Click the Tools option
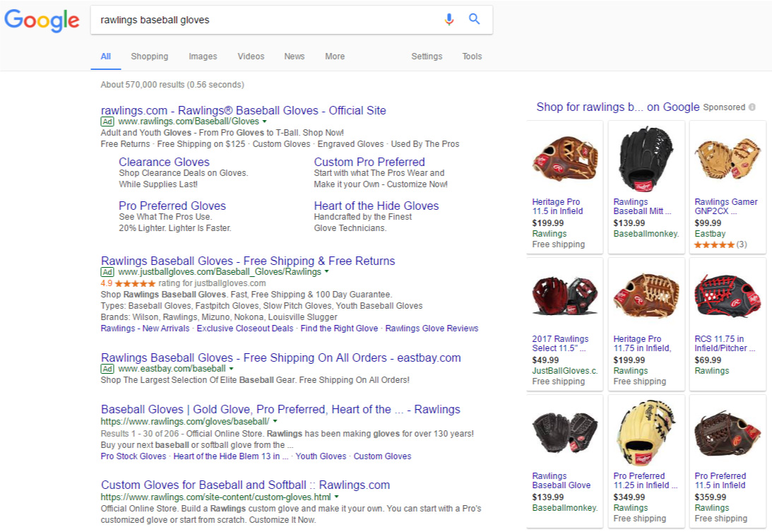Image resolution: width=772 pixels, height=532 pixels. pyautogui.click(x=472, y=56)
